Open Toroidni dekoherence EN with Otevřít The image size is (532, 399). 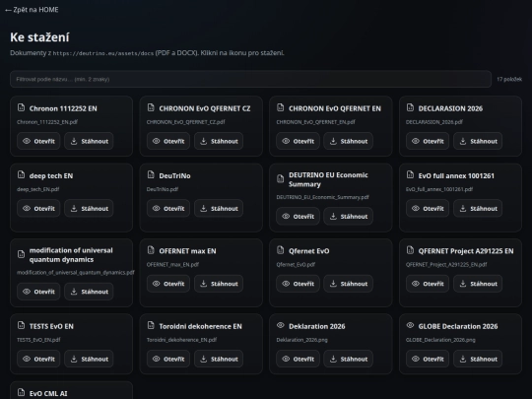coord(168,359)
